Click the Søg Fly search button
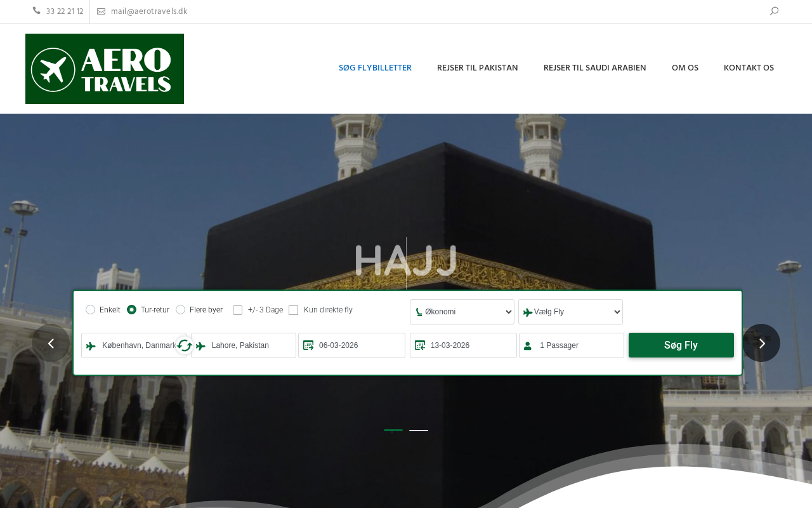 pyautogui.click(x=681, y=345)
